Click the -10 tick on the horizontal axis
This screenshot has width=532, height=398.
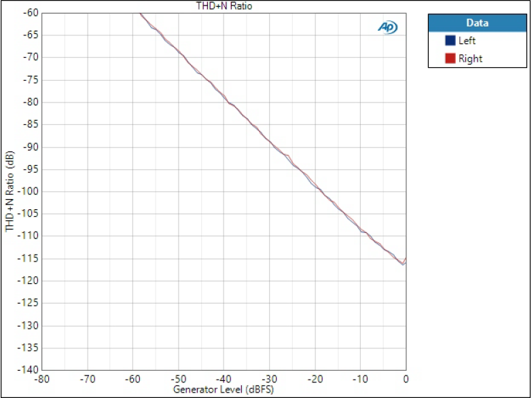point(360,379)
